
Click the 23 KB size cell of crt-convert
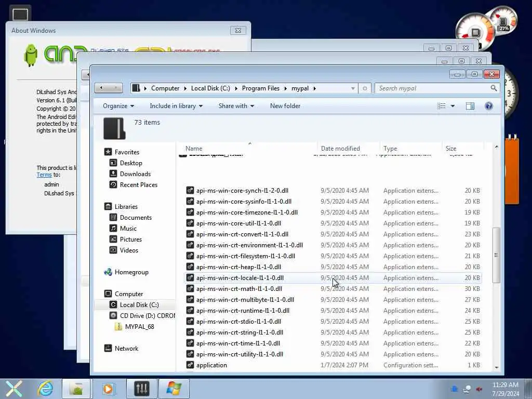[472, 234]
